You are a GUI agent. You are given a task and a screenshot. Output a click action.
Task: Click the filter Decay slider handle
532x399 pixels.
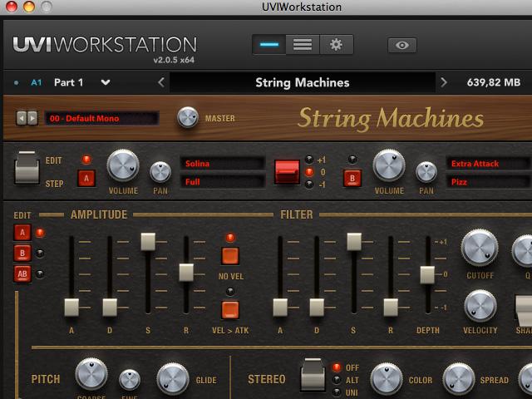click(x=317, y=308)
